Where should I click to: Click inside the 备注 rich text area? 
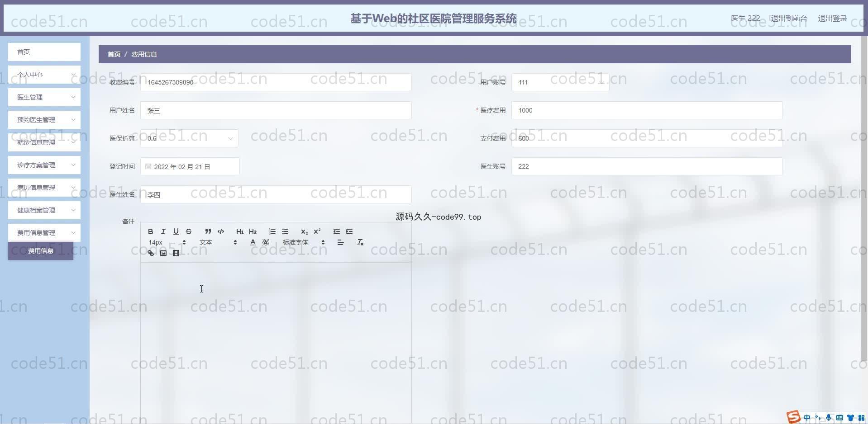(276, 343)
